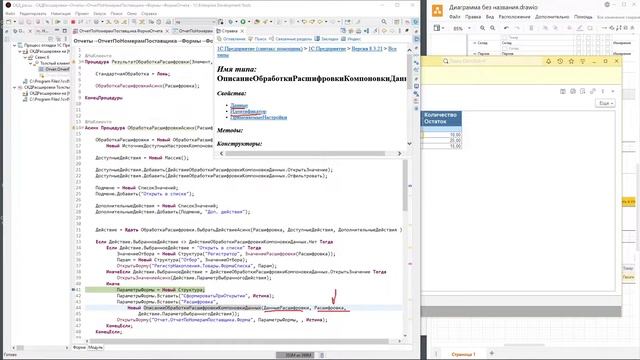Open history clock icon in the 1C window
Image resolution: width=640 pixels, height=360 pixels.
[x=560, y=61]
